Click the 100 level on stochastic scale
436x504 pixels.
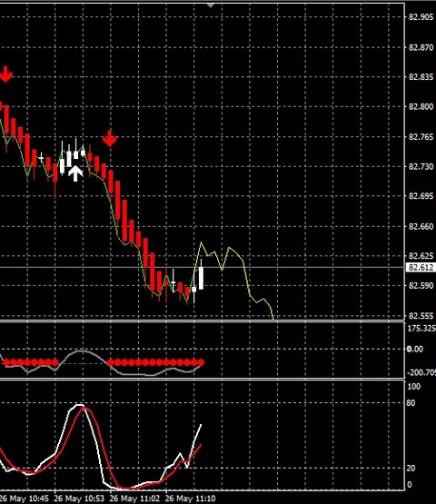coord(414,386)
